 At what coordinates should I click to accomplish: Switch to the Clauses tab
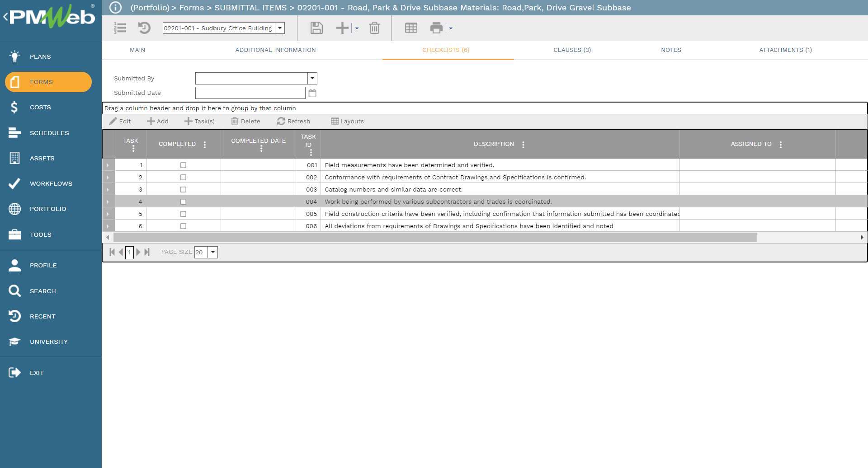tap(572, 50)
